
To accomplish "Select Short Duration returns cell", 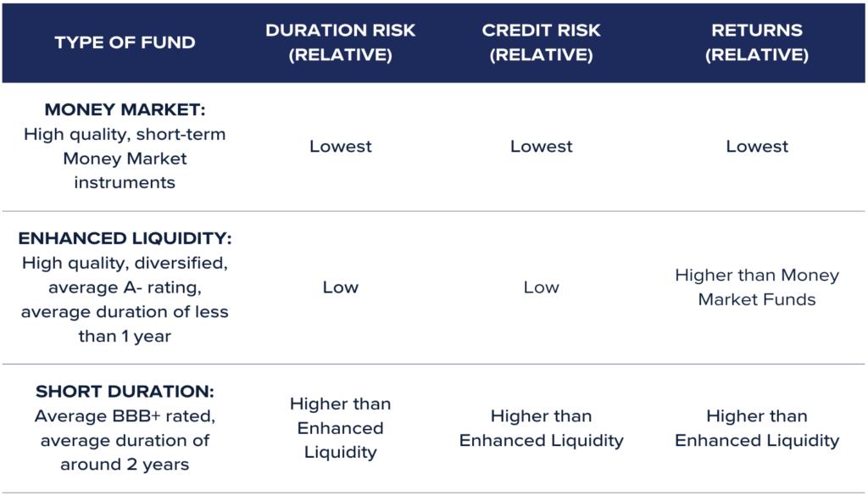I will point(757,428).
